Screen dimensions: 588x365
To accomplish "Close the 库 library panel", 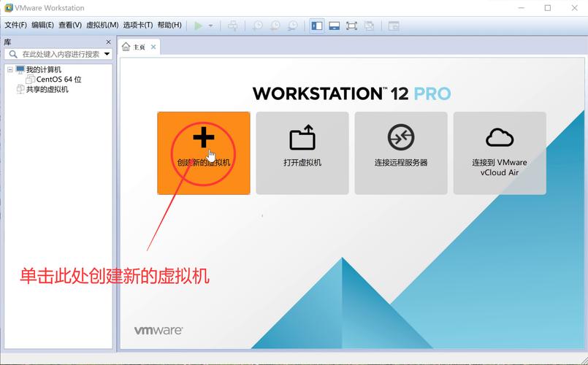I will tap(108, 42).
